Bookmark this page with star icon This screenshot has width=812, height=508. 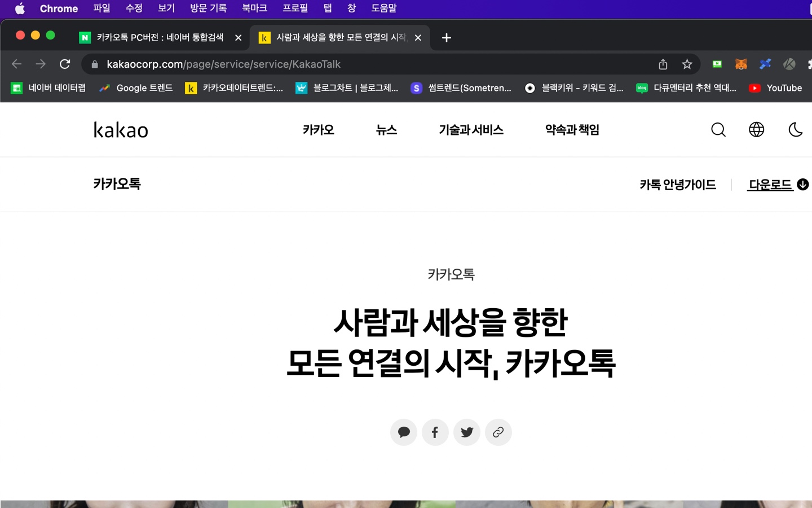[687, 64]
